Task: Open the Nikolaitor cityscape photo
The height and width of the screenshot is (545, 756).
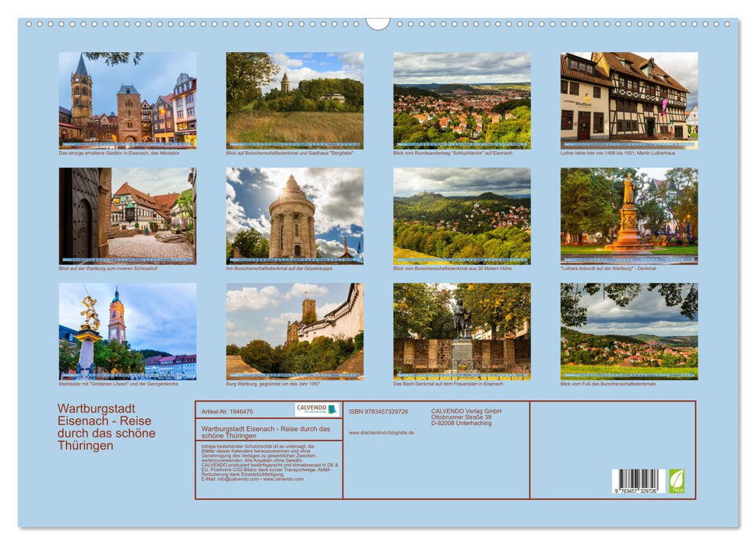Action: tap(125, 100)
